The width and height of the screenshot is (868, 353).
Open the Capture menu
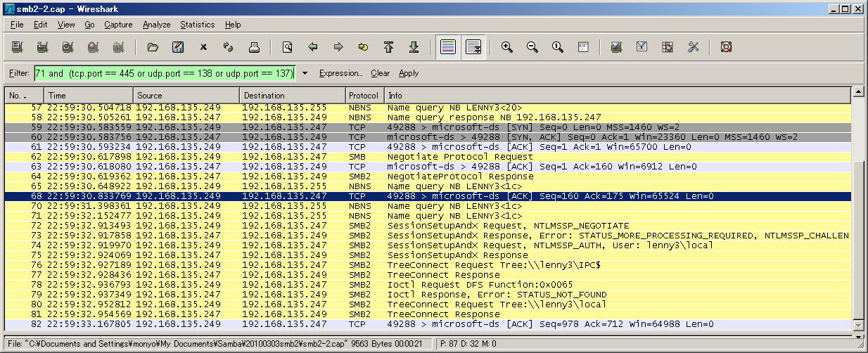118,25
